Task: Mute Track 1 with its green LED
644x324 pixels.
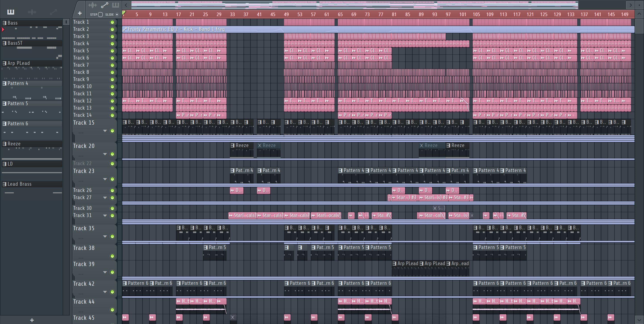Action: click(x=112, y=22)
